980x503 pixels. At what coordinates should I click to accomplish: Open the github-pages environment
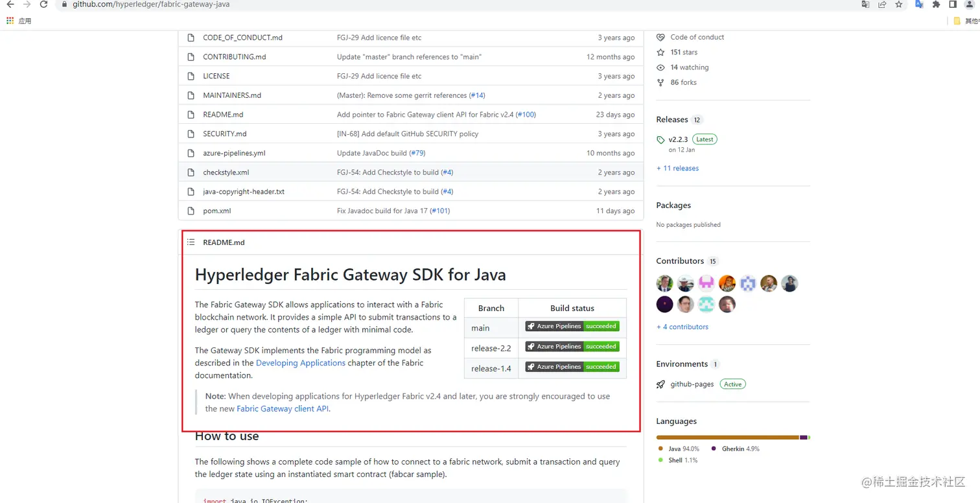(692, 384)
